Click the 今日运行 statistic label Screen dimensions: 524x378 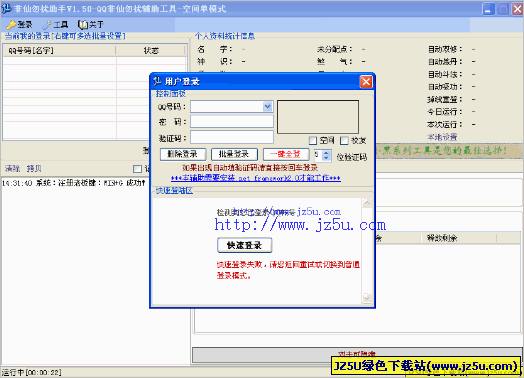click(445, 112)
